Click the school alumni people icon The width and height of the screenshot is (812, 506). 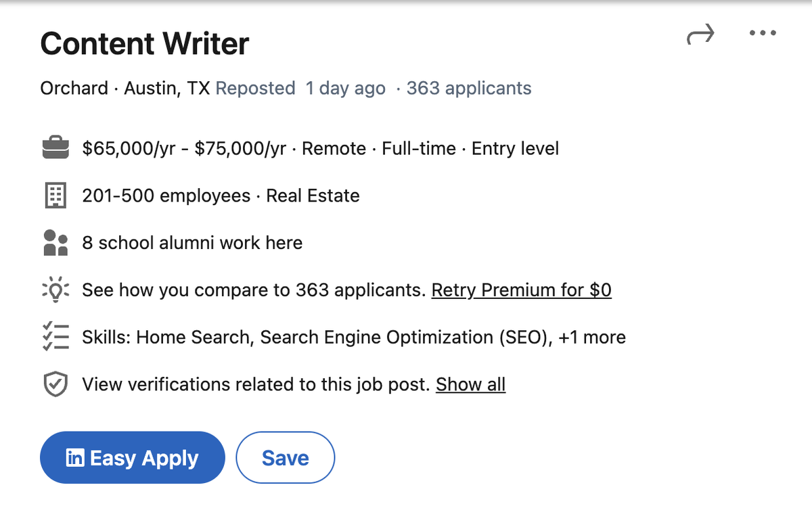tap(55, 243)
